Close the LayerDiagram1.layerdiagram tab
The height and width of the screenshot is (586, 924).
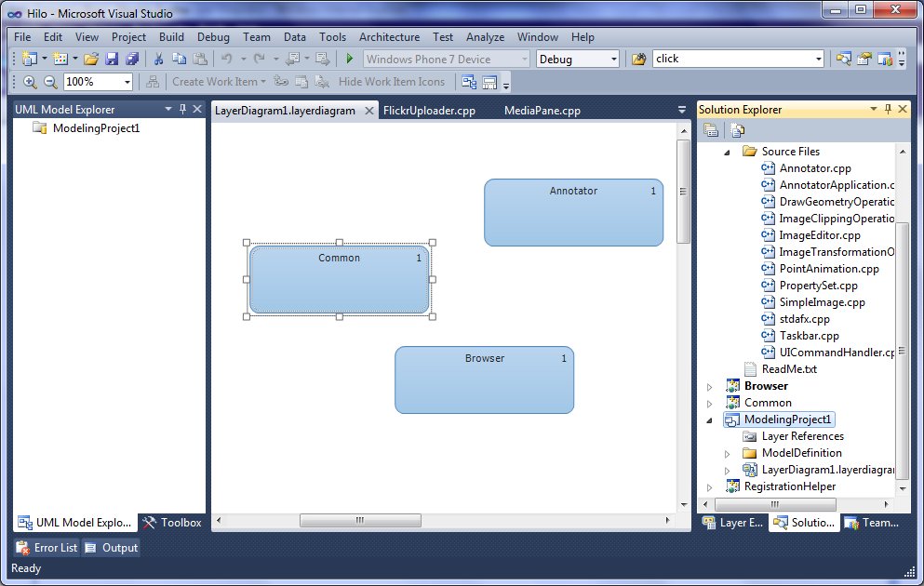tap(368, 111)
